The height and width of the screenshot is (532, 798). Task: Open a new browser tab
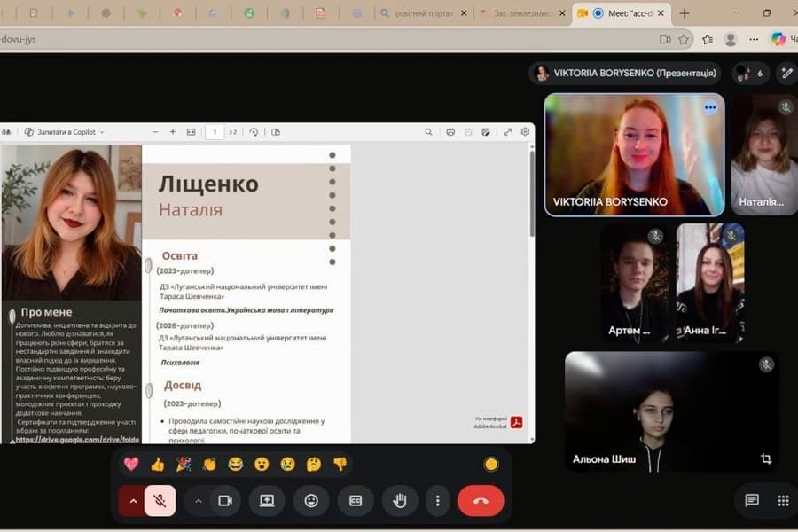[x=685, y=13]
